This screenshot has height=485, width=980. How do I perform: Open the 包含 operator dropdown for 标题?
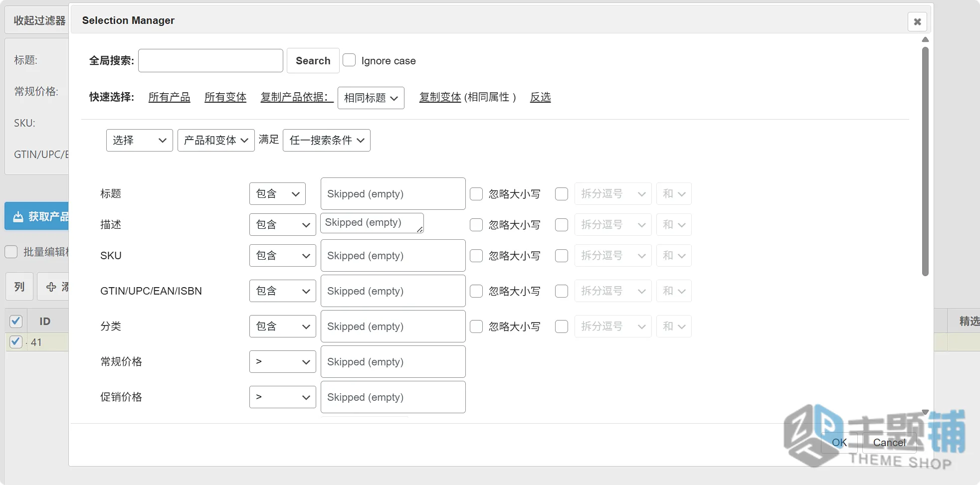(277, 194)
